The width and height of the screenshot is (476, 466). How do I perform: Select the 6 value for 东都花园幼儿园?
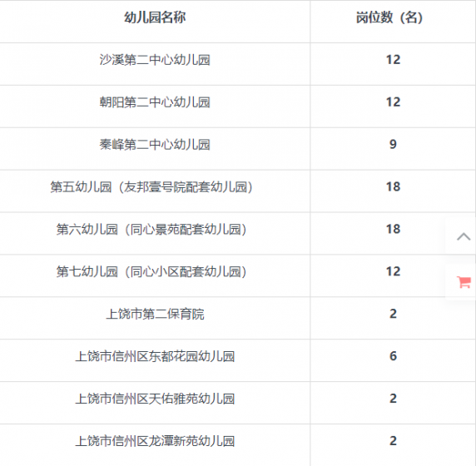tap(393, 356)
